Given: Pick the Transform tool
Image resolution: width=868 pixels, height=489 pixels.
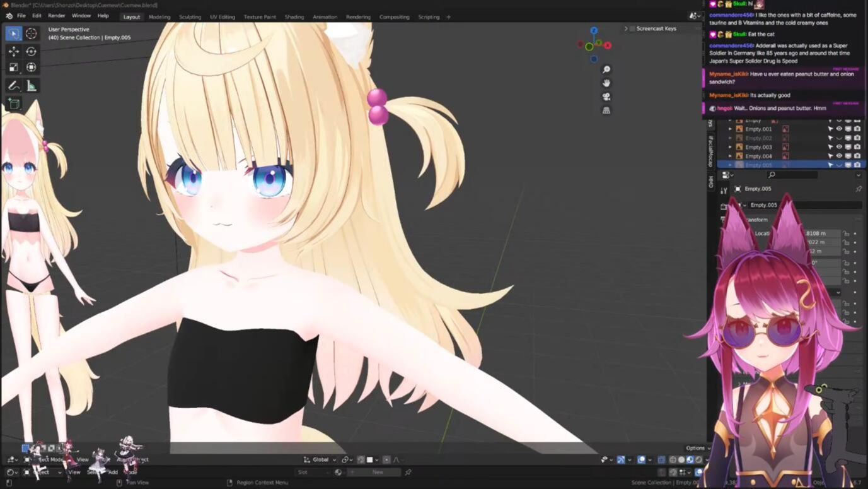Looking at the screenshot, I should point(31,67).
